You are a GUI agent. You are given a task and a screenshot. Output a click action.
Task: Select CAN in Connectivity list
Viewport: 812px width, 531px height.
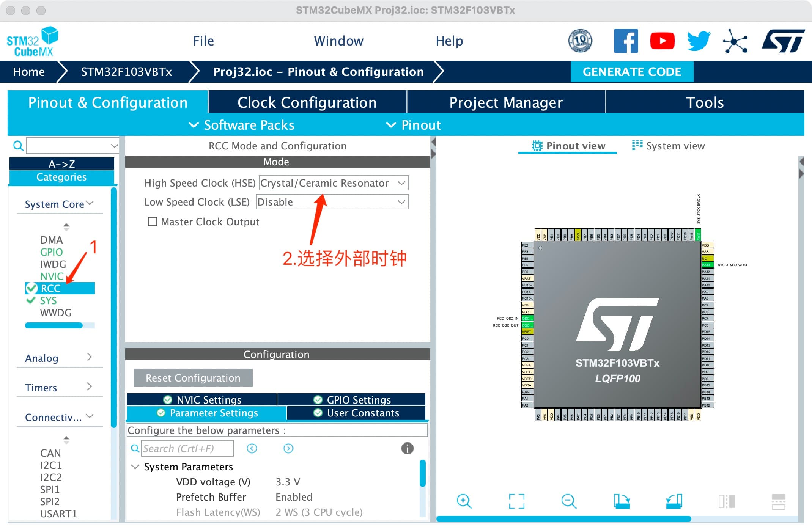coord(50,453)
